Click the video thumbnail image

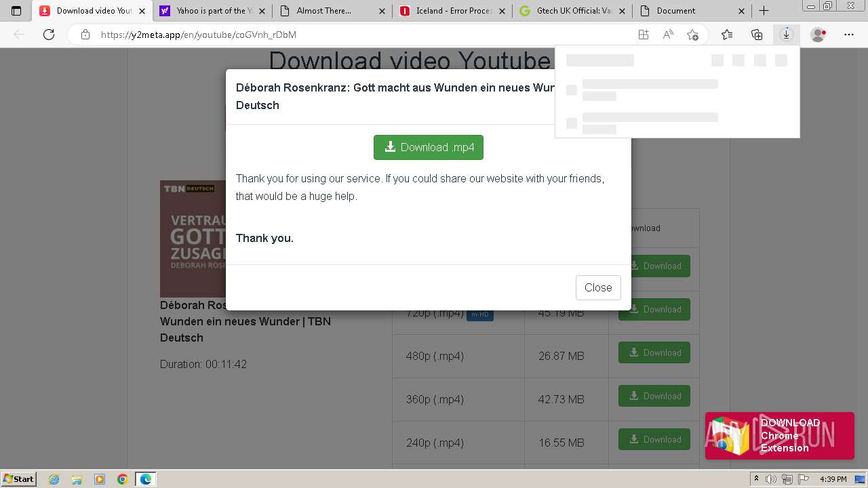point(193,239)
